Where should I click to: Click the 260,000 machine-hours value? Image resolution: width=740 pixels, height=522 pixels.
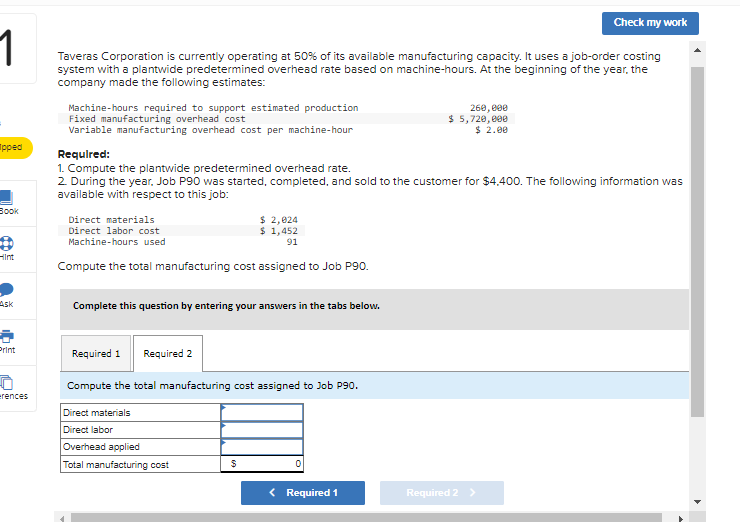click(x=488, y=108)
